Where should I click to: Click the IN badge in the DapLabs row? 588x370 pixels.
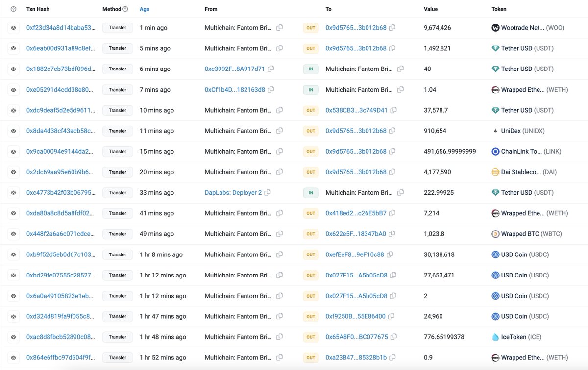(x=311, y=193)
